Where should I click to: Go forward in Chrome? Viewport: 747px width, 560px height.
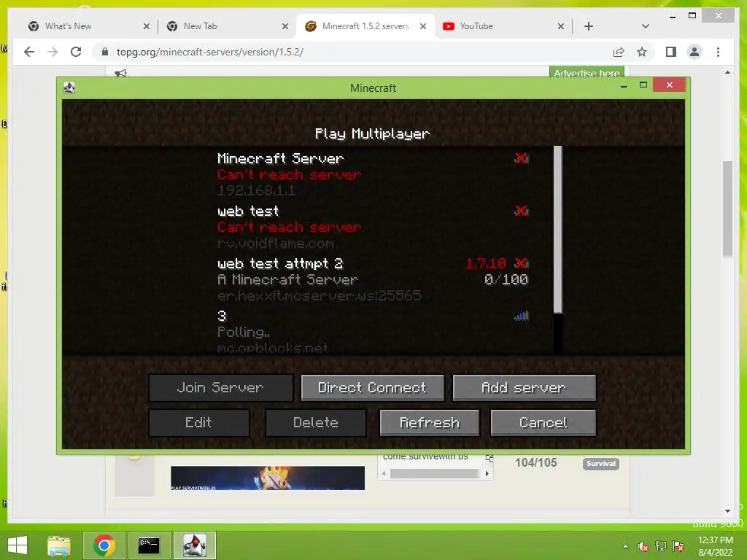coord(53,52)
